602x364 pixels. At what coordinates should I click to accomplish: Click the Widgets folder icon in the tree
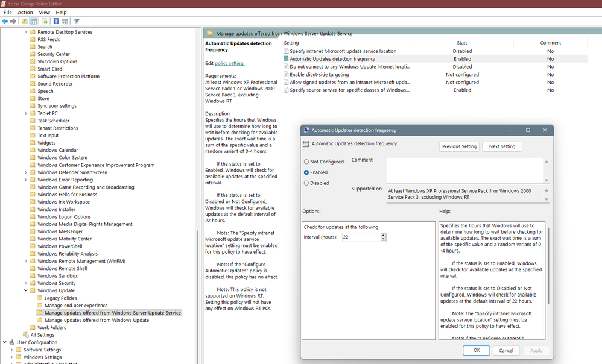tap(33, 143)
